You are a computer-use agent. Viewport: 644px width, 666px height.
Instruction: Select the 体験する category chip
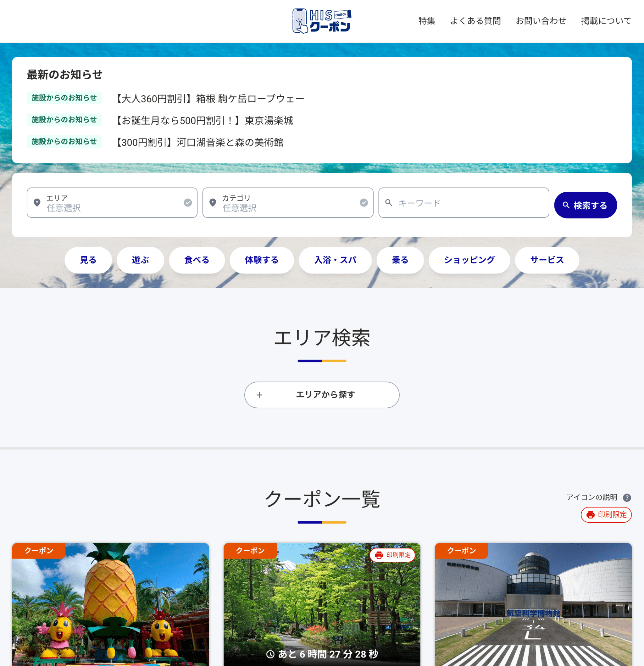click(262, 260)
